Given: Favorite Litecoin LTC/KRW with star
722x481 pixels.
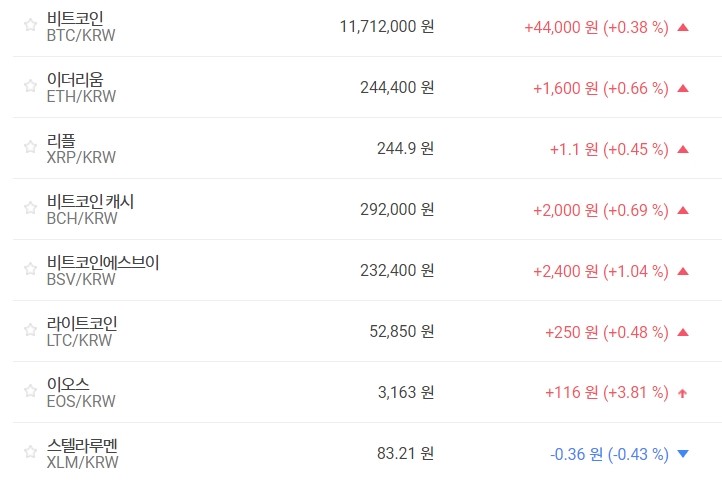Looking at the screenshot, I should 30,331.
